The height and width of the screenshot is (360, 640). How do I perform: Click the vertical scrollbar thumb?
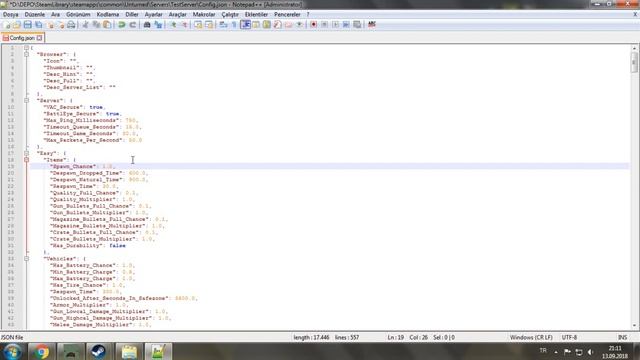(634, 62)
